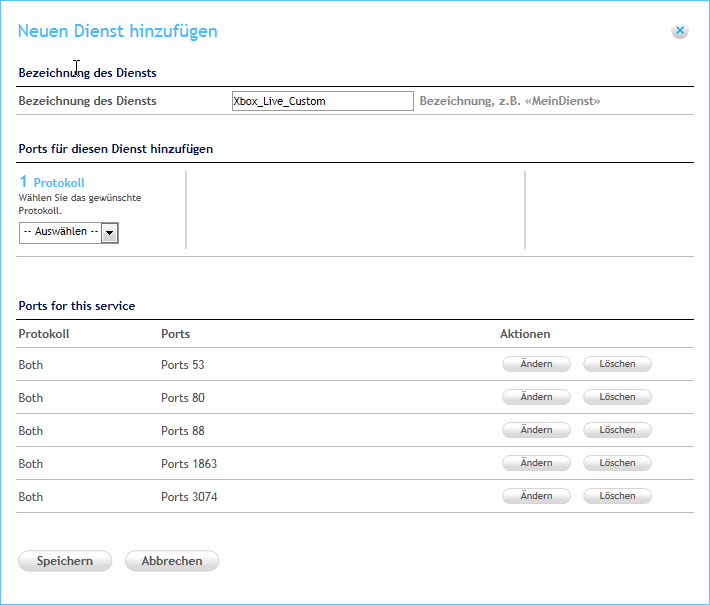The height and width of the screenshot is (605, 710).
Task: Open the Protokoll Auswählen dropdown
Action: (x=68, y=232)
